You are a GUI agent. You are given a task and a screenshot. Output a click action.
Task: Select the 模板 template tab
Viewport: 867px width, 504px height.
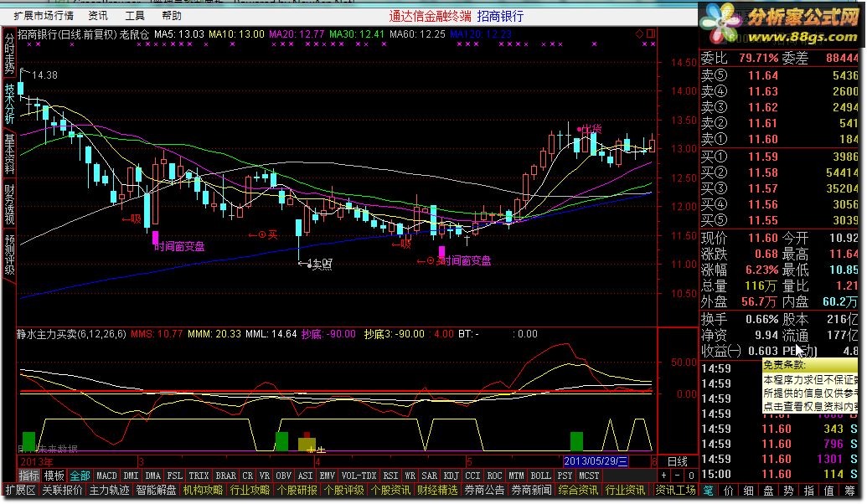point(54,476)
